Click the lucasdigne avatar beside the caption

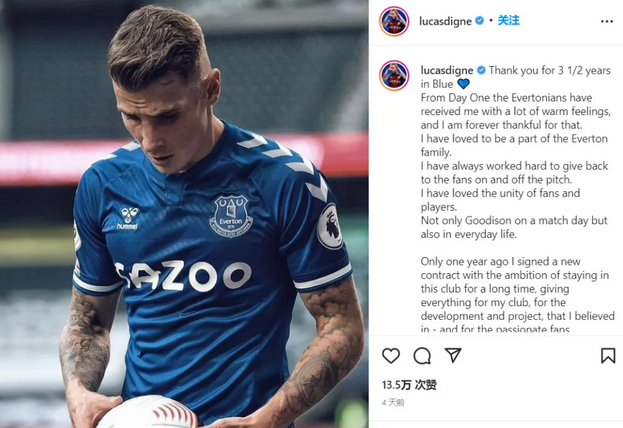(x=393, y=75)
